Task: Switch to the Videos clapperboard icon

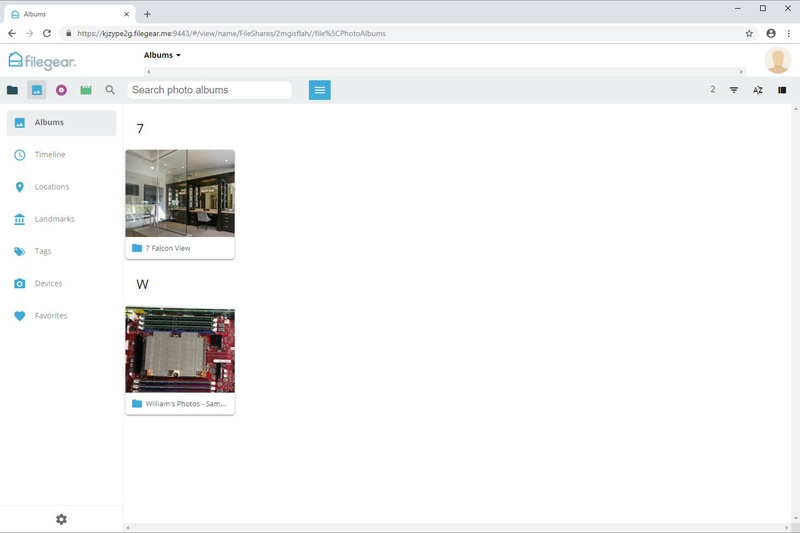Action: click(x=86, y=90)
